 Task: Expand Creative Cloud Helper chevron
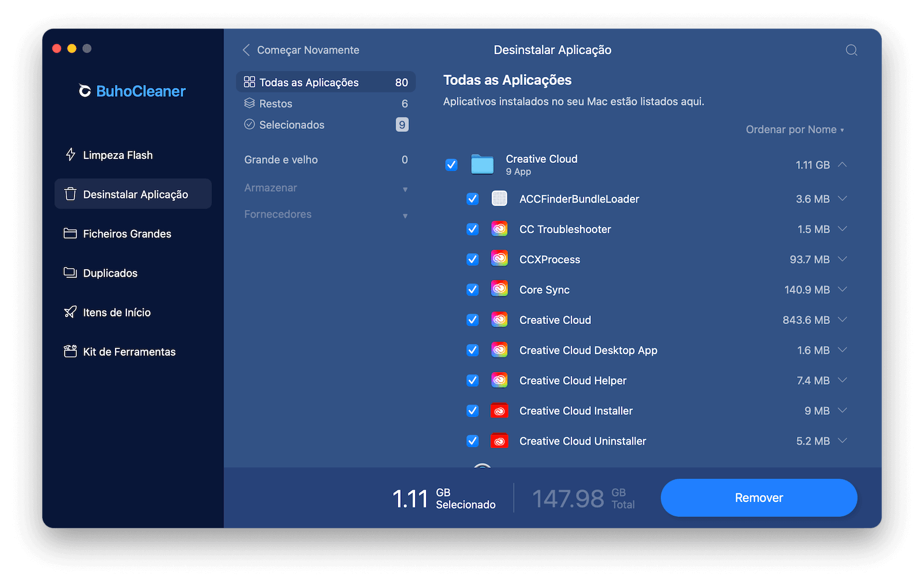click(x=843, y=380)
